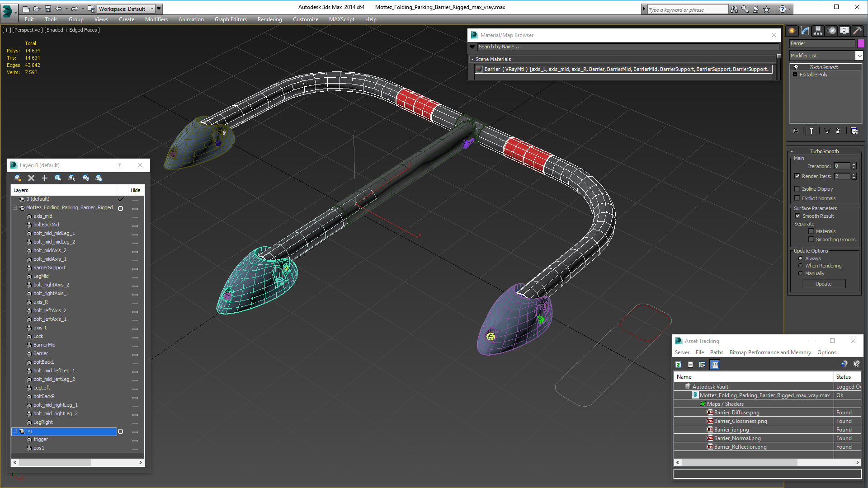868x488 pixels.
Task: Click the magenta object color swatch beside Barrier
Action: pyautogui.click(x=861, y=43)
